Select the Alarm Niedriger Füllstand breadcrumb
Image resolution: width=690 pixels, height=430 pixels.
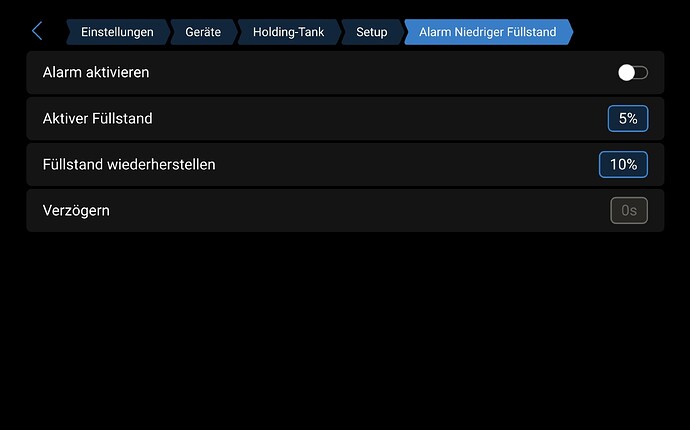point(488,32)
